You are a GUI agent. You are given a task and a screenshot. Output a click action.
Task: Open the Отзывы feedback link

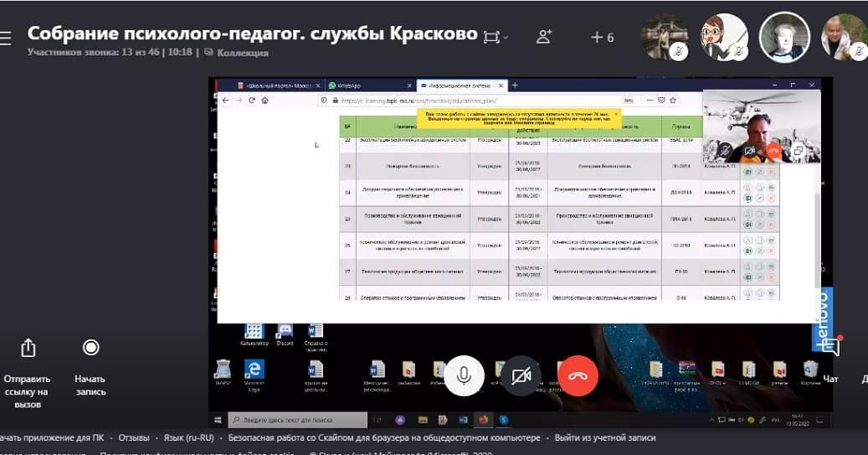pos(134,437)
